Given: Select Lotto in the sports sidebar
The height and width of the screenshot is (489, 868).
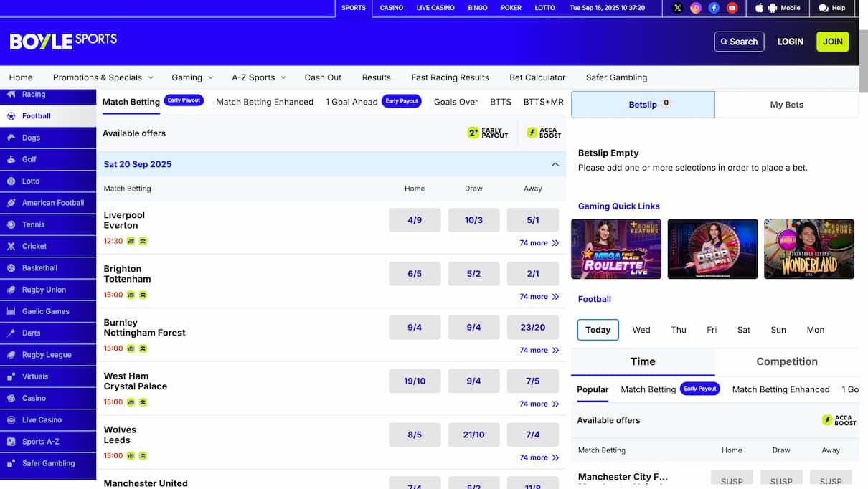Looking at the screenshot, I should click(48, 181).
